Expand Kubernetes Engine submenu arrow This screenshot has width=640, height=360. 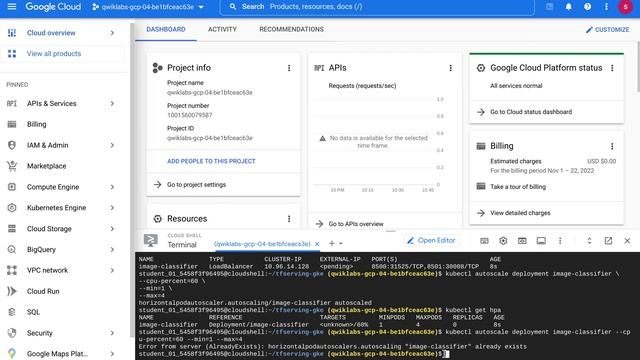click(x=112, y=208)
